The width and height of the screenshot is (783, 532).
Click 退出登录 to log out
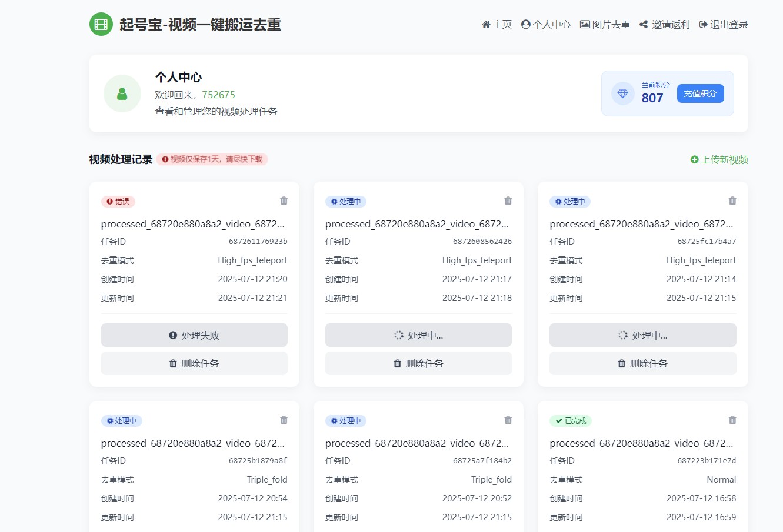724,25
